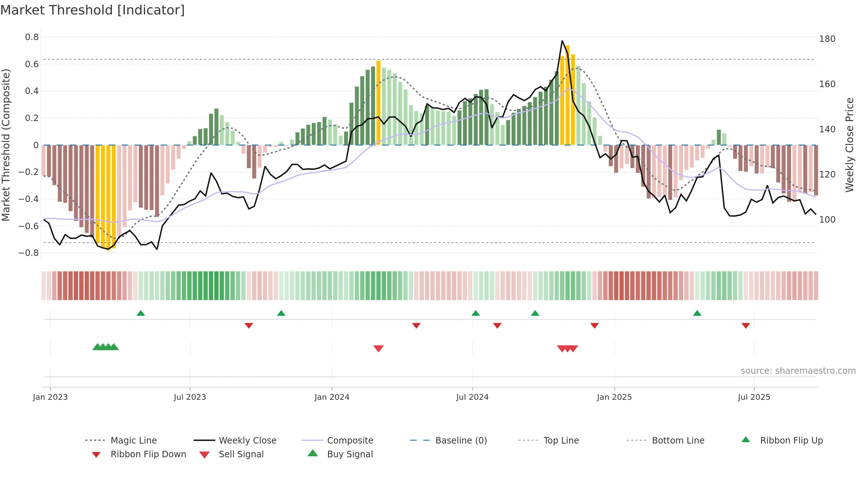Viewport: 868px width, 488px height.
Task: Click the Weekly Close Price axis label
Action: pyautogui.click(x=850, y=145)
